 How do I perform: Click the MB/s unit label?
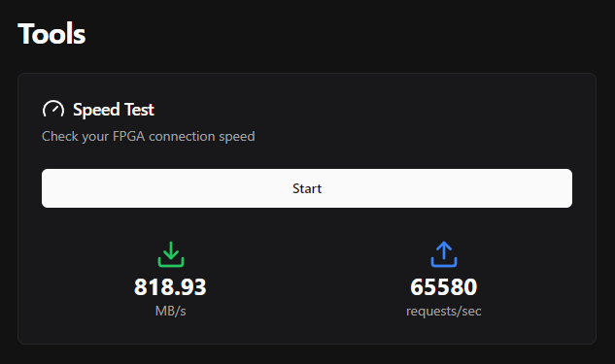click(171, 312)
